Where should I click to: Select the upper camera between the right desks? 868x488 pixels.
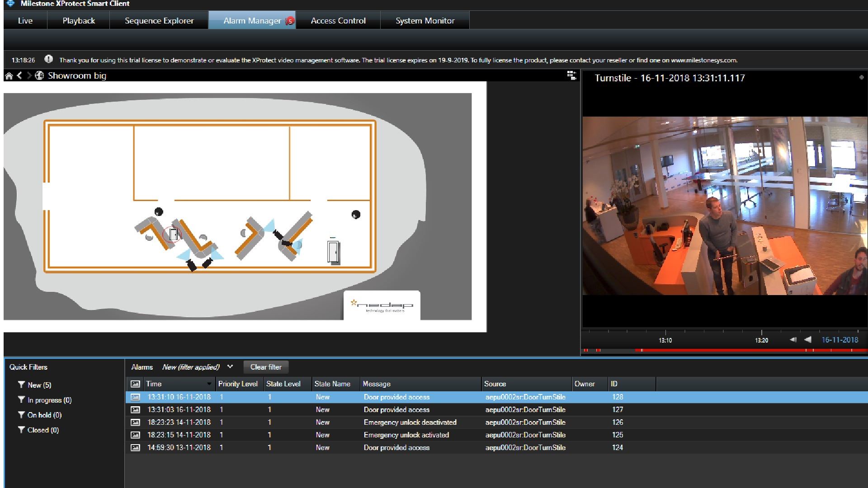pos(277,234)
